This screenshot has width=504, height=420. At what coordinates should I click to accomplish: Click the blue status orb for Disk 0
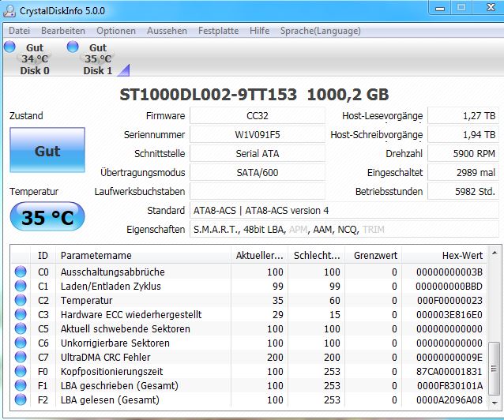click(x=9, y=47)
